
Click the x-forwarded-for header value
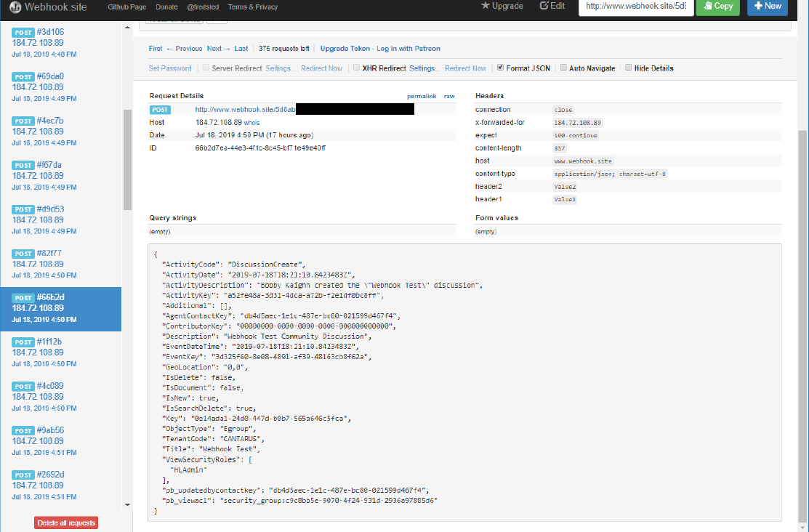577,123
